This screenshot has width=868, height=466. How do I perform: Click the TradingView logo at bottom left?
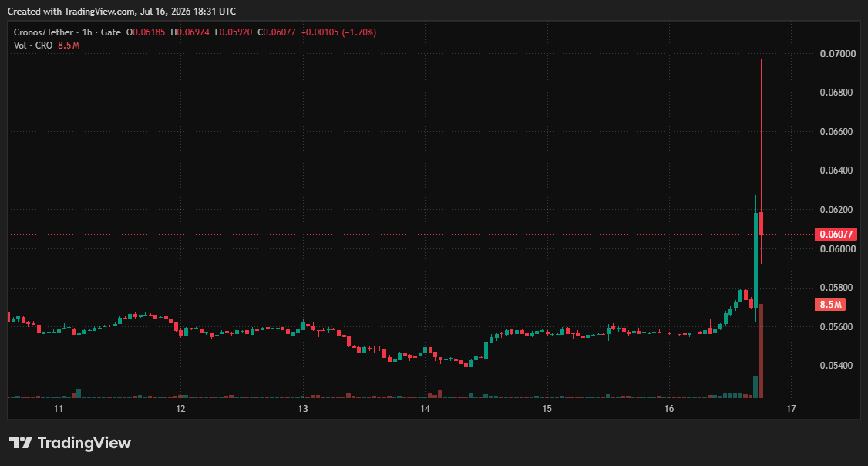69,443
